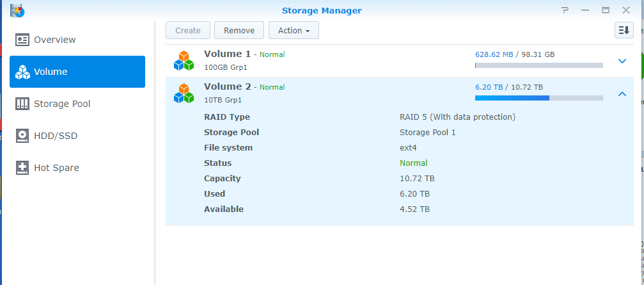Click the Create button
644x285 pixels.
click(x=188, y=30)
